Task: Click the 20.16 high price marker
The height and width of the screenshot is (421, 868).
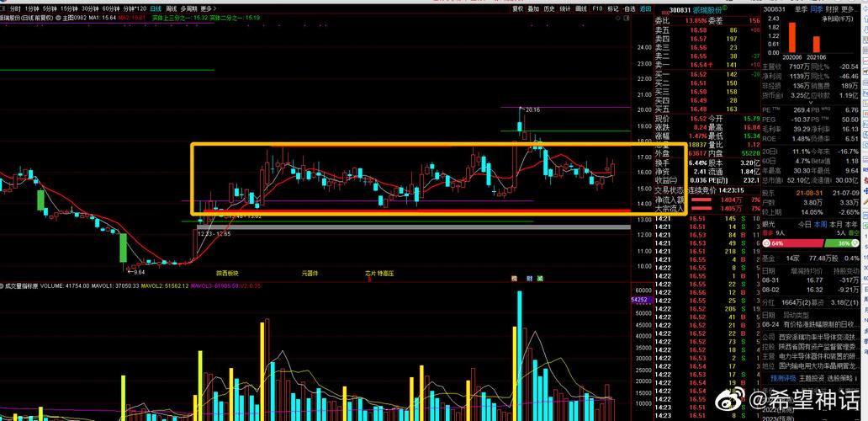Action: (x=532, y=110)
